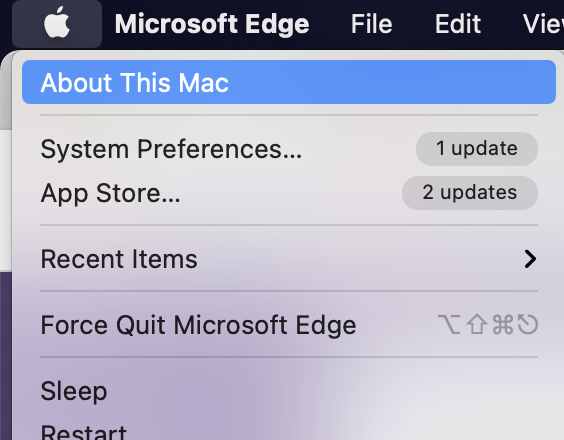The height and width of the screenshot is (440, 564).
Task: Expand the Recent Items submenu chevron
Action: pyautogui.click(x=530, y=259)
